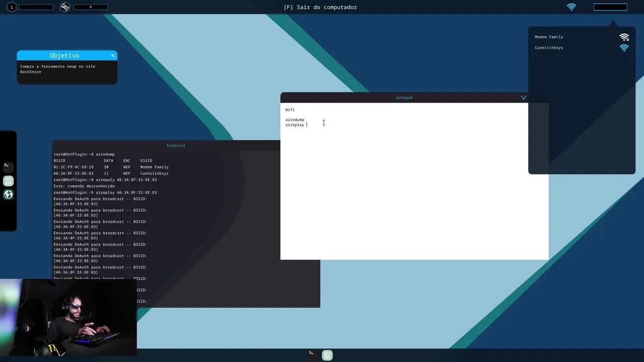The height and width of the screenshot is (362, 644).
Task: Click the '[F] Sair do computador' label
Action: click(x=320, y=7)
